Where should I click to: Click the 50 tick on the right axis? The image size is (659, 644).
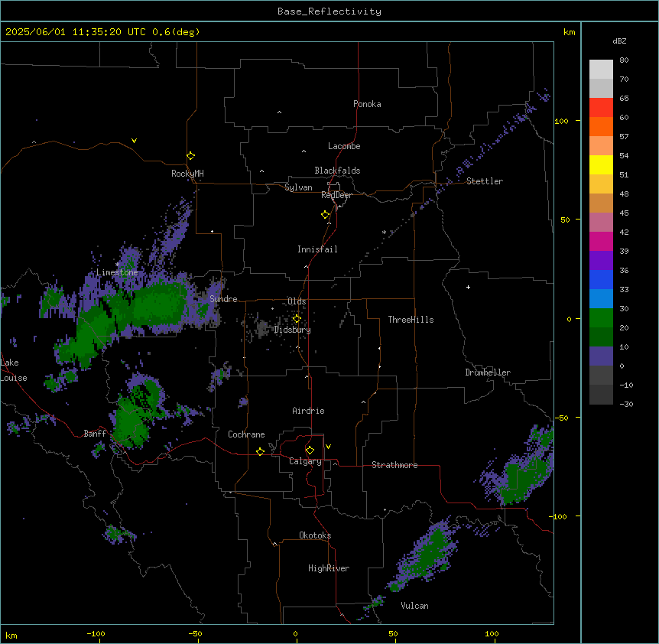coord(565,220)
